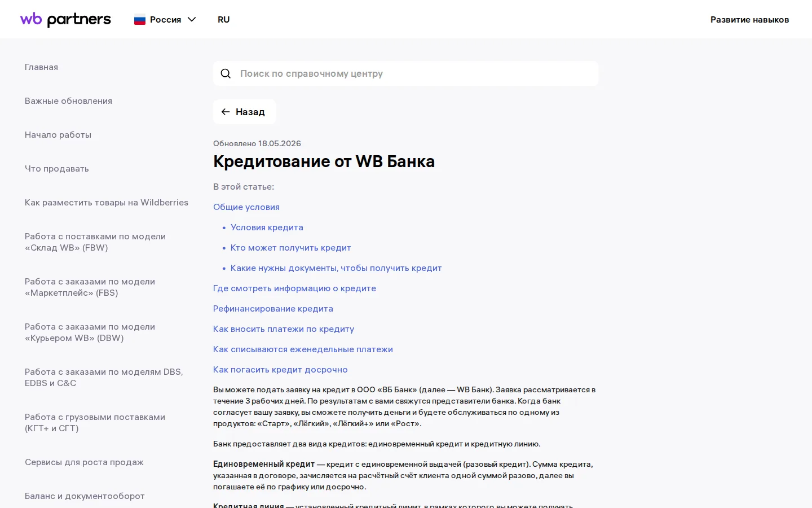Screen dimensions: 812x508
Task: Jump to Рефинансирование кредита section
Action: [273, 309]
